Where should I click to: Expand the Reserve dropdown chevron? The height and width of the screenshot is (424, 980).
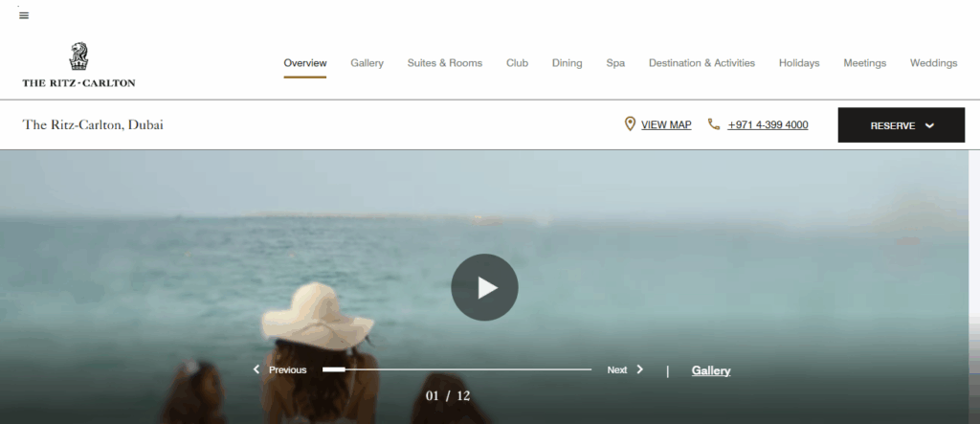[929, 125]
